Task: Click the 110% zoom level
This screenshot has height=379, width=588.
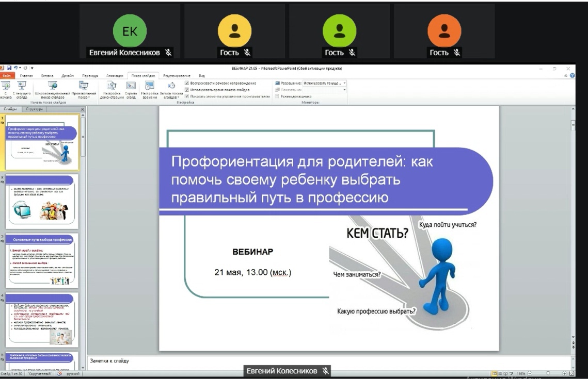Action: click(521, 374)
